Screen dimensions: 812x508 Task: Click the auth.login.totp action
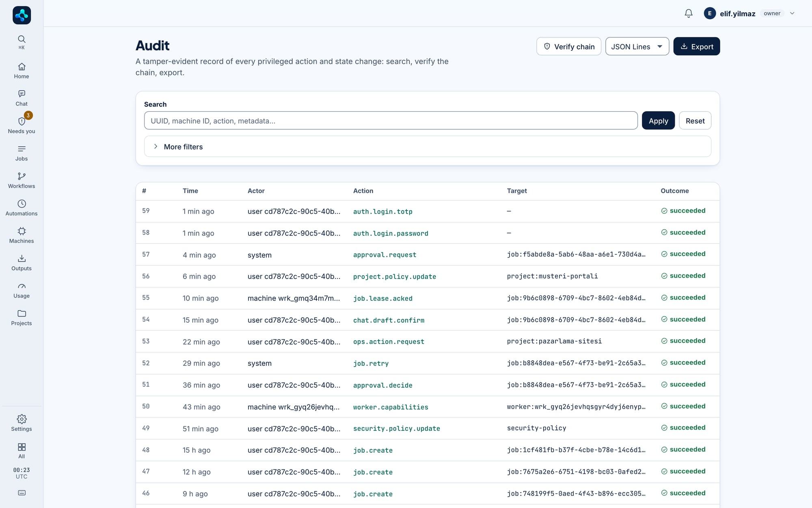click(x=383, y=211)
